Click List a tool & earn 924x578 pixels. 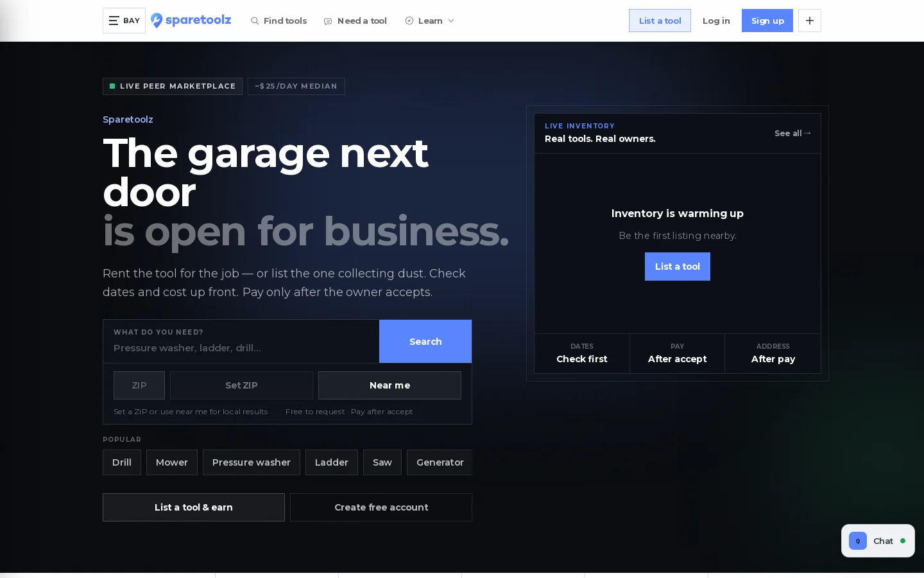point(194,507)
